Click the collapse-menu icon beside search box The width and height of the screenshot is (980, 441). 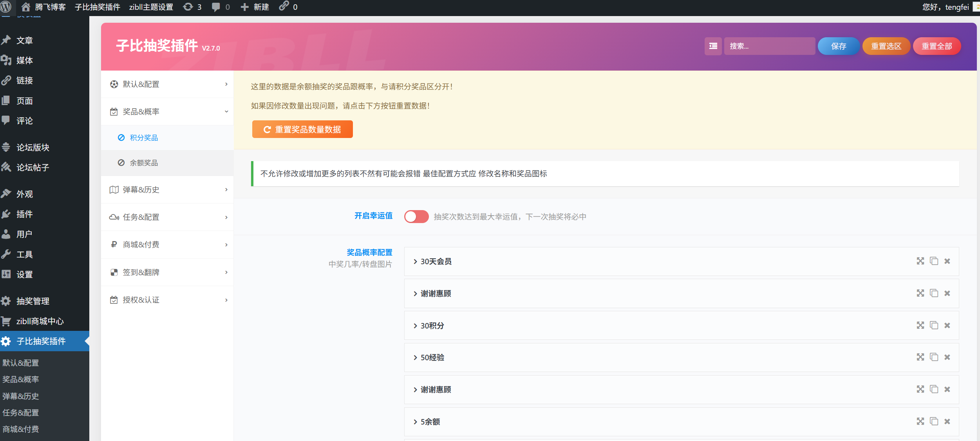(713, 46)
